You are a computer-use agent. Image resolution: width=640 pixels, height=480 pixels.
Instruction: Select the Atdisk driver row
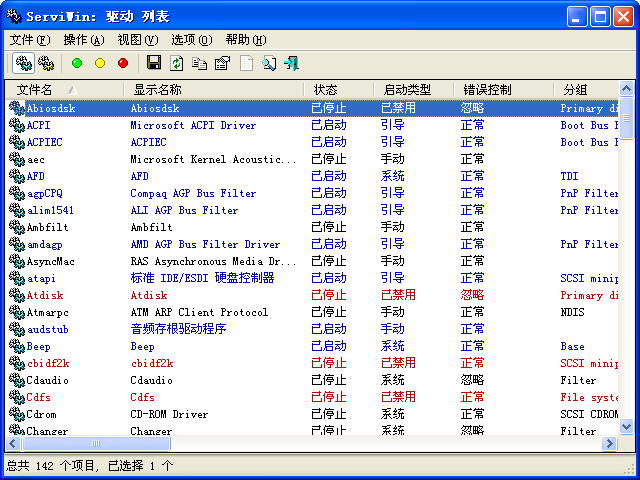pos(44,295)
